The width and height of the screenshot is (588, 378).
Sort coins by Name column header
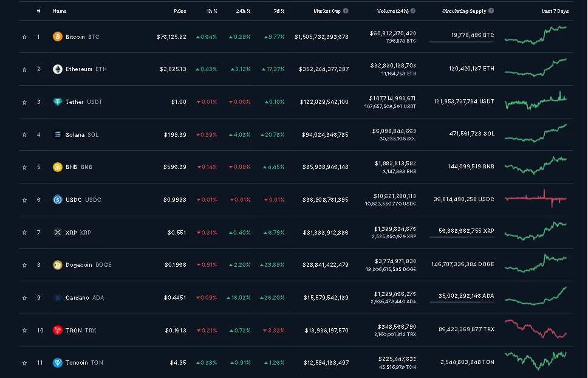pos(60,11)
